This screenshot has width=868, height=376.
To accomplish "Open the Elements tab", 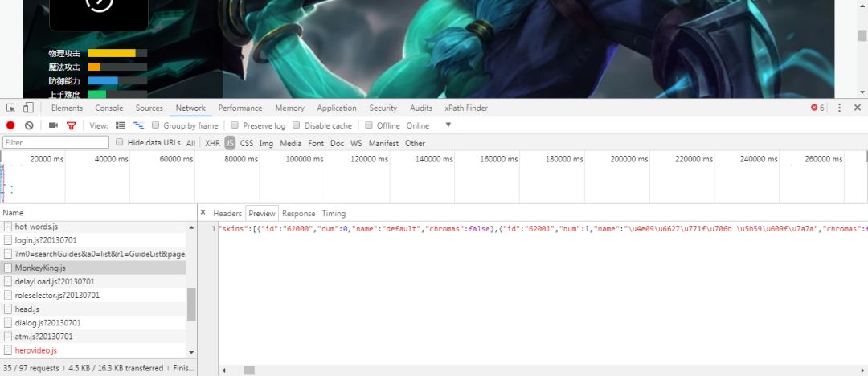I will pyautogui.click(x=67, y=108).
